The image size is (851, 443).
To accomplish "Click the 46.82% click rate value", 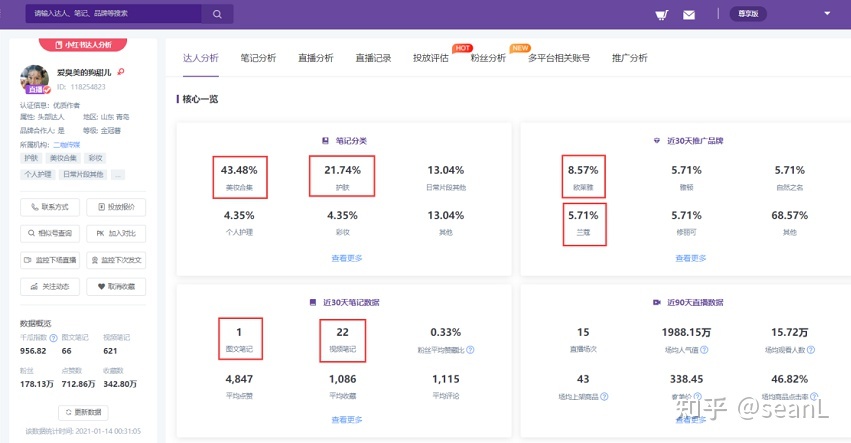I will pyautogui.click(x=790, y=379).
